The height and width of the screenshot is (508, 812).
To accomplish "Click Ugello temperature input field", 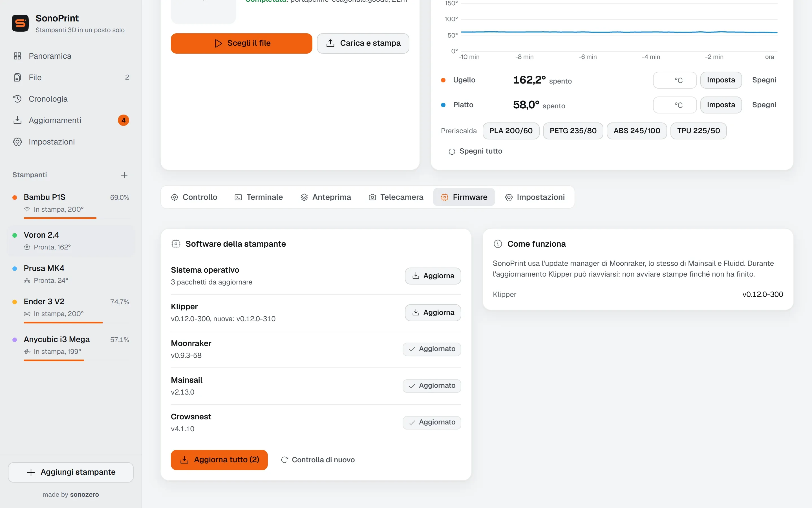I will tap(674, 80).
